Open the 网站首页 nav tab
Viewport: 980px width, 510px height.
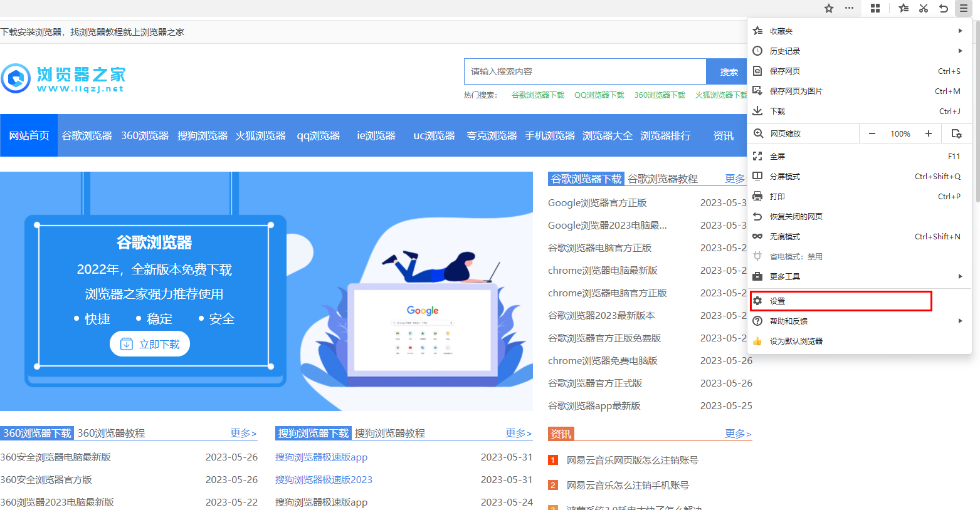pos(29,135)
